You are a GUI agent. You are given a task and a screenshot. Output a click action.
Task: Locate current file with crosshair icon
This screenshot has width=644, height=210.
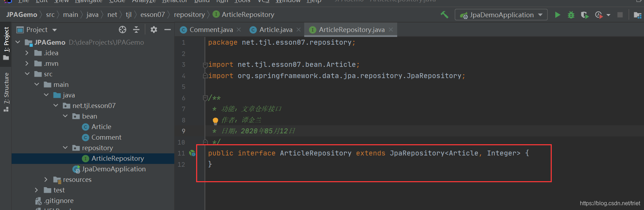(x=123, y=30)
